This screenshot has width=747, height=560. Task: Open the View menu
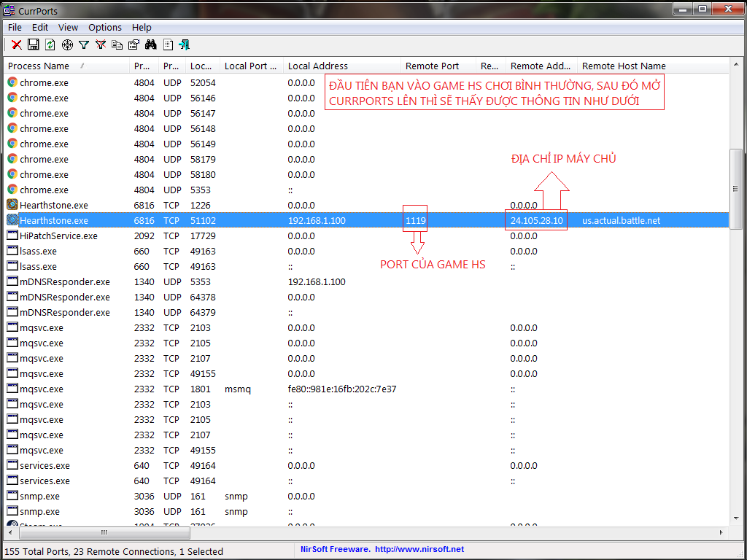coord(68,27)
